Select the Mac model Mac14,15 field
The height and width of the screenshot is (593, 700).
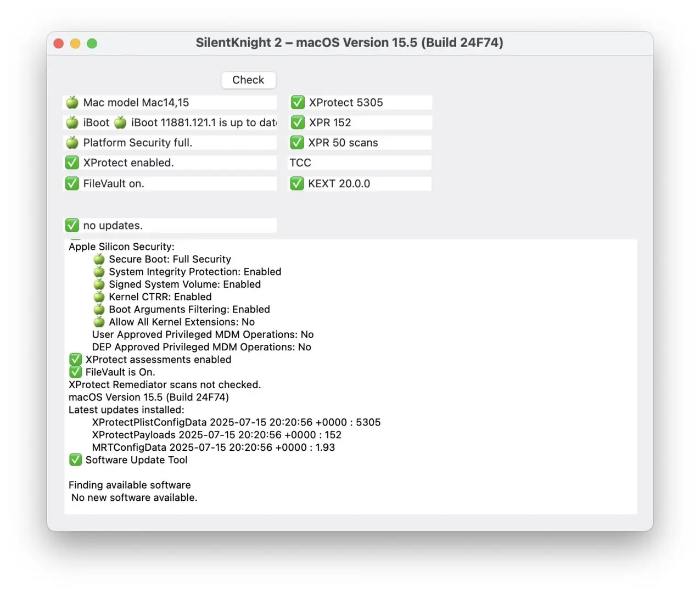click(170, 103)
